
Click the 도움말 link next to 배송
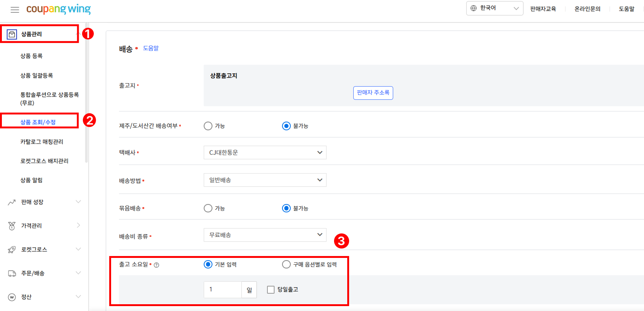[x=151, y=48]
